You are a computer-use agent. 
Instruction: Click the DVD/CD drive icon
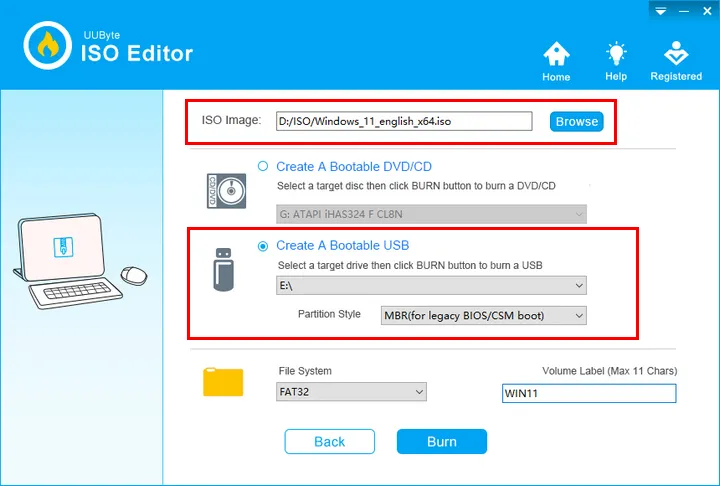(226, 190)
